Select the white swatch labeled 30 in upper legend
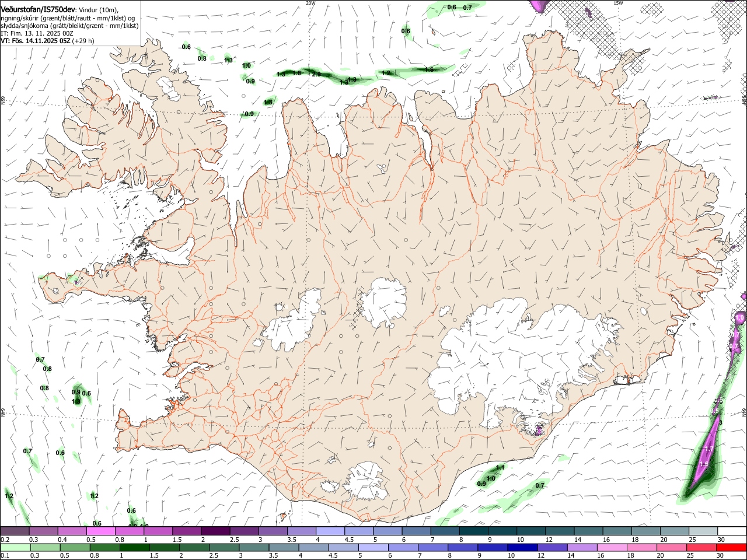This screenshot has height=560, width=747. click(x=732, y=531)
